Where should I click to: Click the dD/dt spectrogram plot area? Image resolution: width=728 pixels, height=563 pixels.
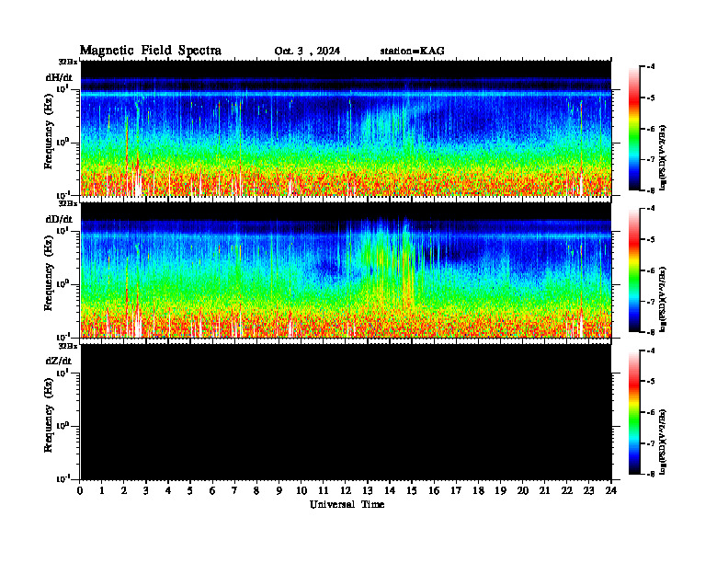(346, 270)
